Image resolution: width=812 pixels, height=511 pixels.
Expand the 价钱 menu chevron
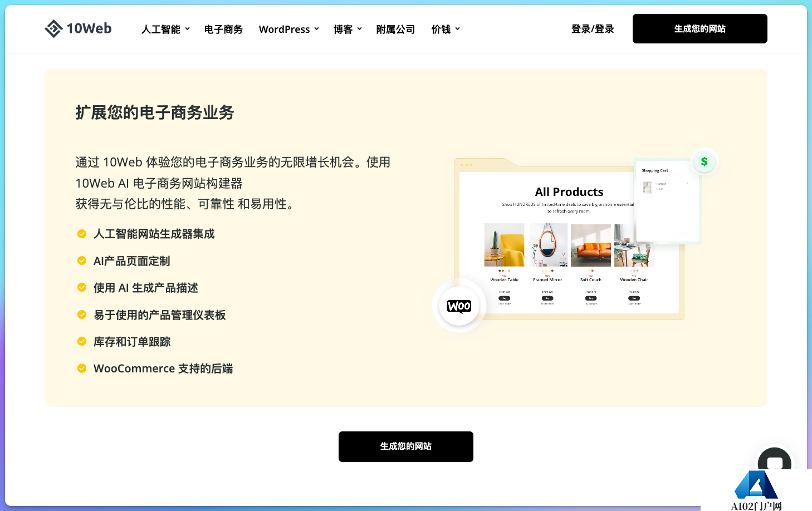458,29
